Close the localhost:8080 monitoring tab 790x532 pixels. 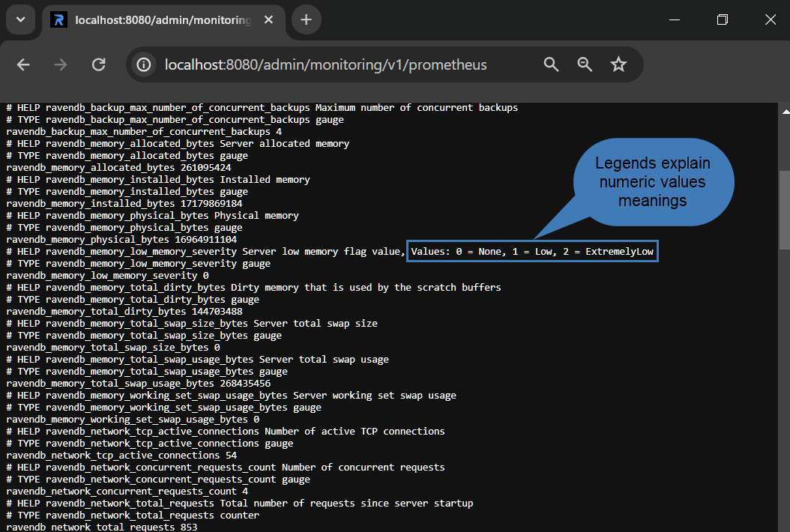click(268, 19)
